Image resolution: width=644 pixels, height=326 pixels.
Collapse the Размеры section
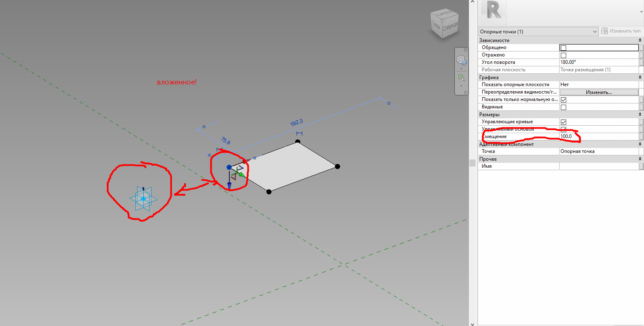pyautogui.click(x=640, y=115)
